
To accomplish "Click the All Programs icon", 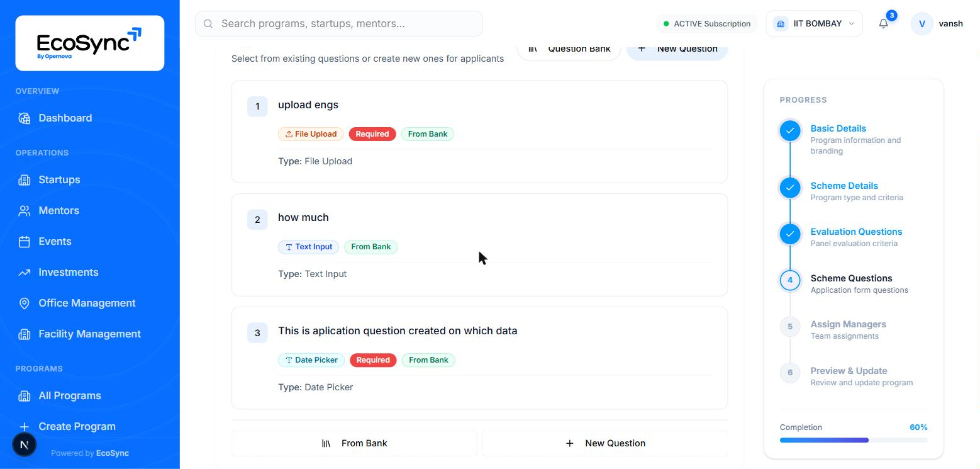I will coord(25,396).
